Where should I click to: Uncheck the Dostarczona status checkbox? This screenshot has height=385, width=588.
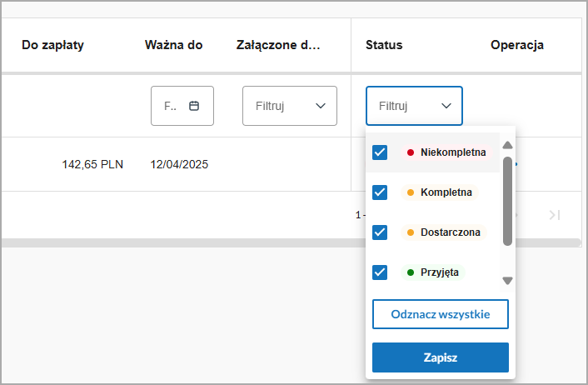coord(380,232)
